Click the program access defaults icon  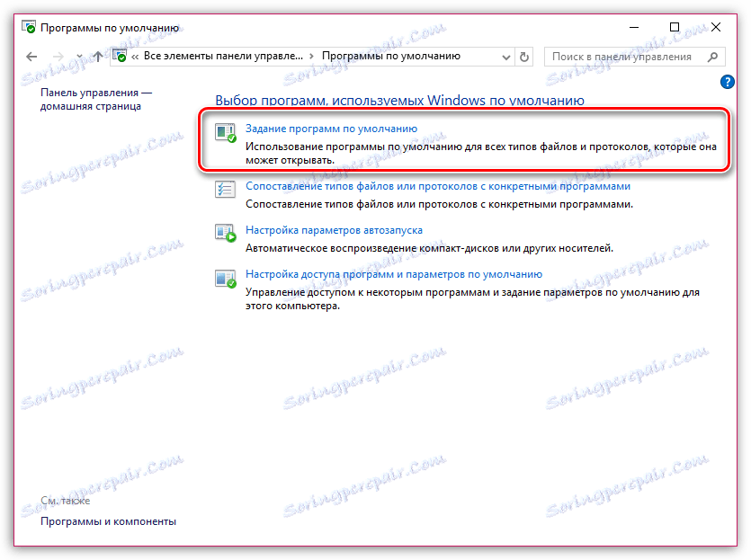(226, 278)
